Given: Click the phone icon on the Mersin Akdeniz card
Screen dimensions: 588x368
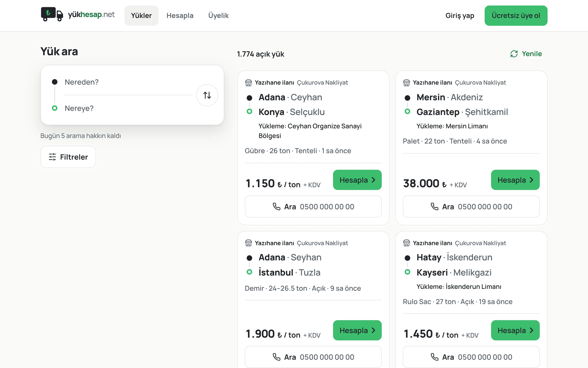Looking at the screenshot, I should coord(434,207).
